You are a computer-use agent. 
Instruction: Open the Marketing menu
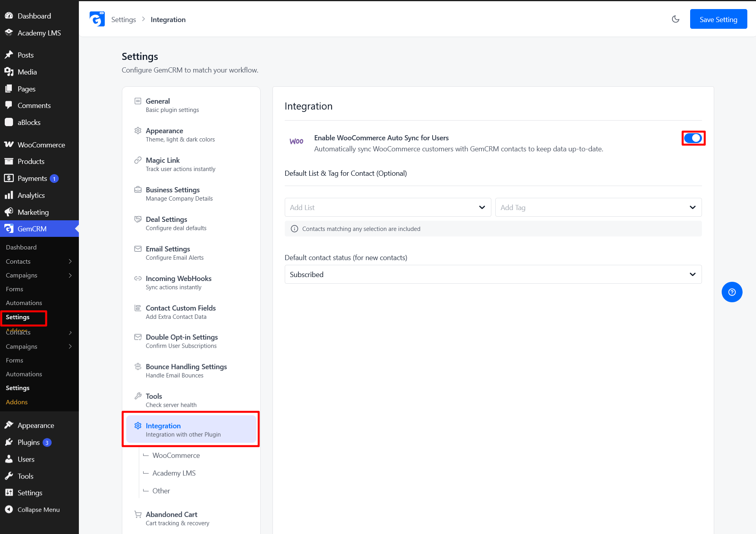click(33, 212)
